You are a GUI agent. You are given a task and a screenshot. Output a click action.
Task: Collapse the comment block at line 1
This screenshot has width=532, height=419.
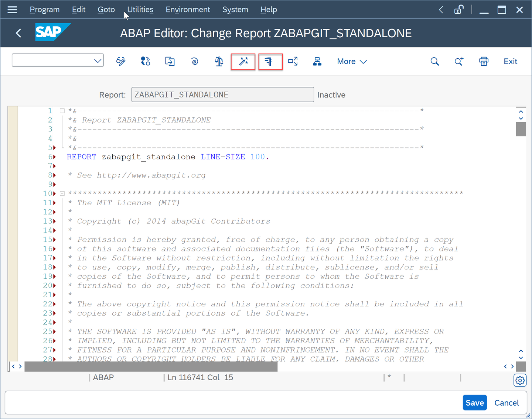[x=62, y=111]
